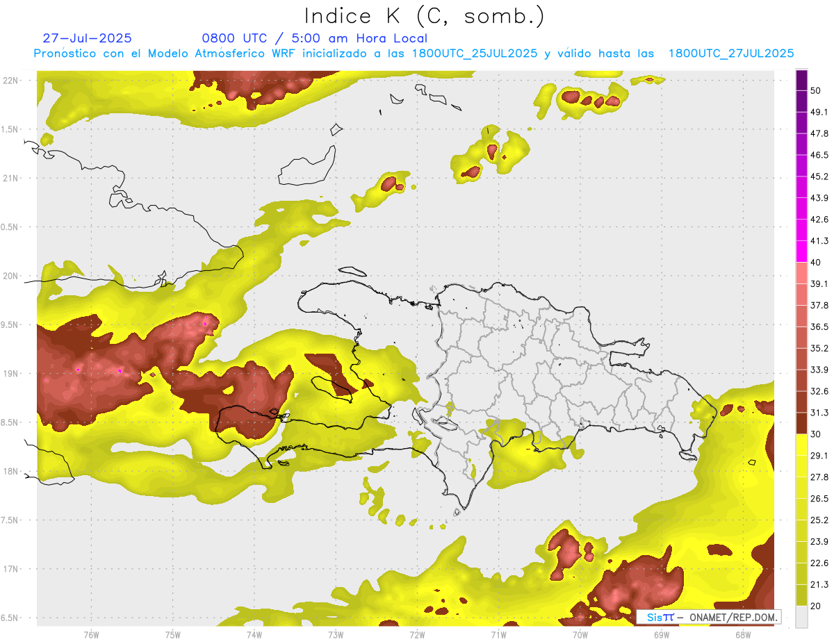The image size is (834, 644).
Task: Click the '45.2' color scale value
Action: 819,176
